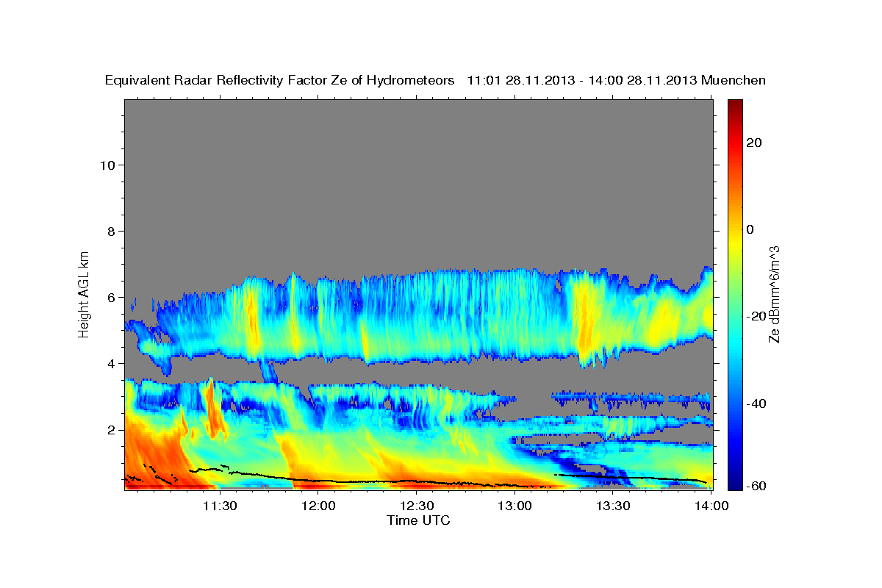This screenshot has height=588, width=882.
Task: Click the plot title 'Equivalent Radar Reflectivity Factor Ze of Hydrometeors'
Action: (280, 81)
